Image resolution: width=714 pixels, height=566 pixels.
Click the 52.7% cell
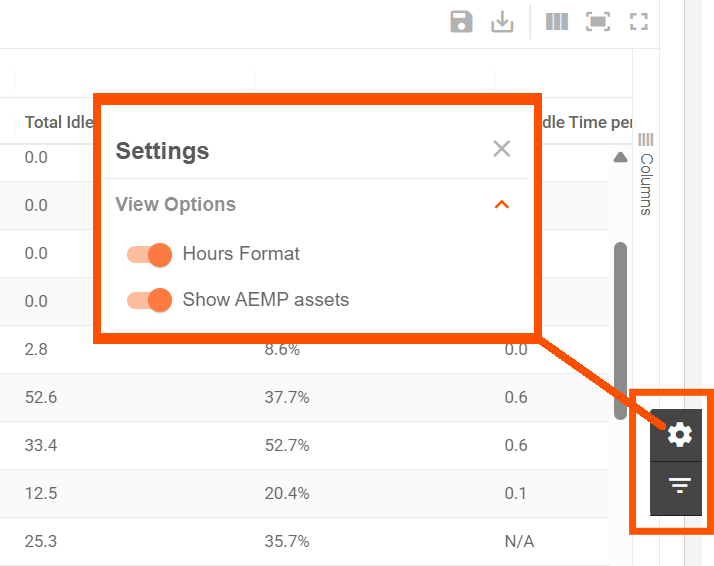click(x=287, y=445)
